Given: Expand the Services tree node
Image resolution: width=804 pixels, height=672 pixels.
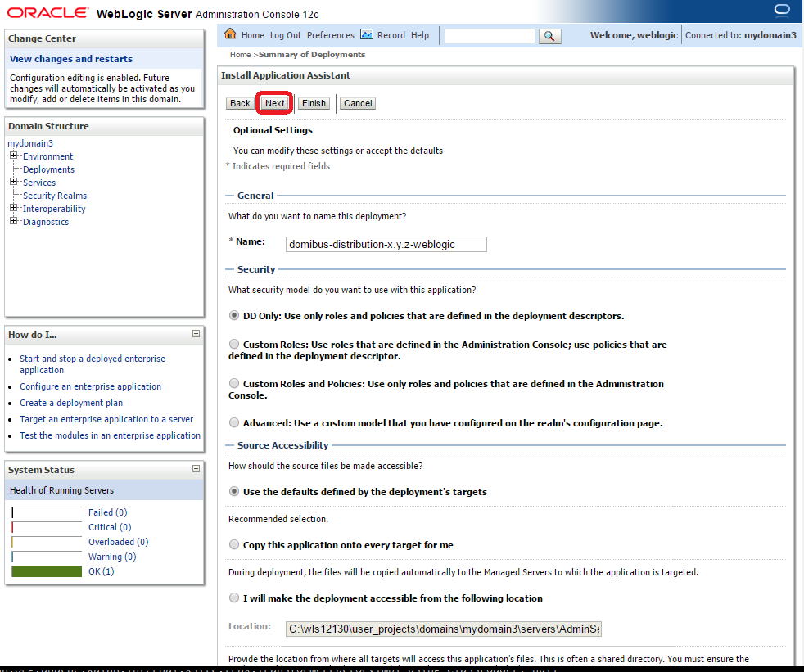Looking at the screenshot, I should pos(13,182).
